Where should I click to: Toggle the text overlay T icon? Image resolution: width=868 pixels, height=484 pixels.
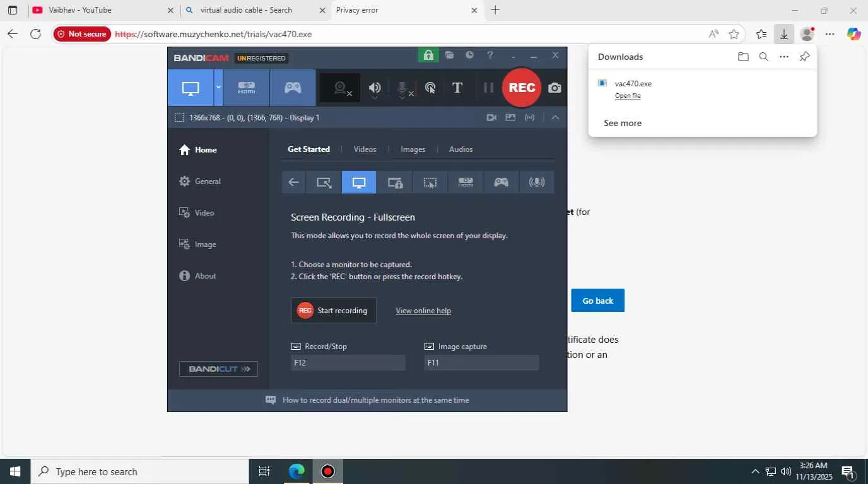458,88
